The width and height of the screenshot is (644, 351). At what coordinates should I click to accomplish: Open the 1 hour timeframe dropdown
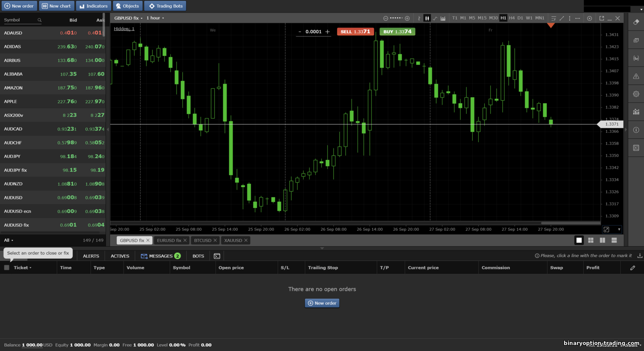pos(155,18)
